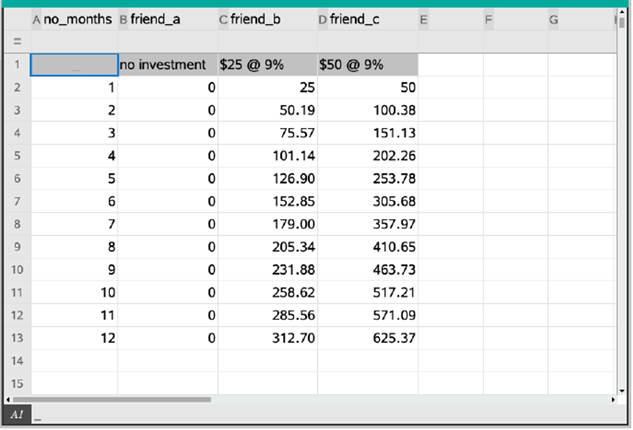Select the friend_c column header
633x430 pixels.
pyautogui.click(x=367, y=19)
